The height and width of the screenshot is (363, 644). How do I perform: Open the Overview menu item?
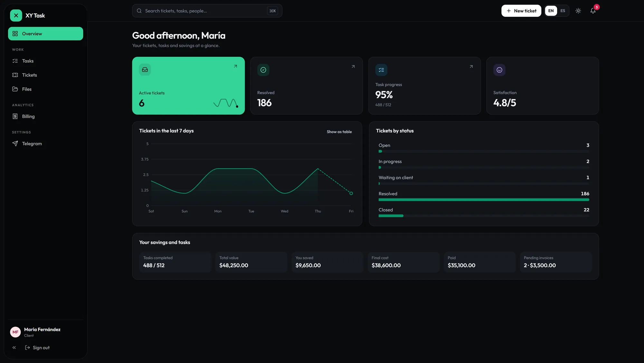coord(45,34)
